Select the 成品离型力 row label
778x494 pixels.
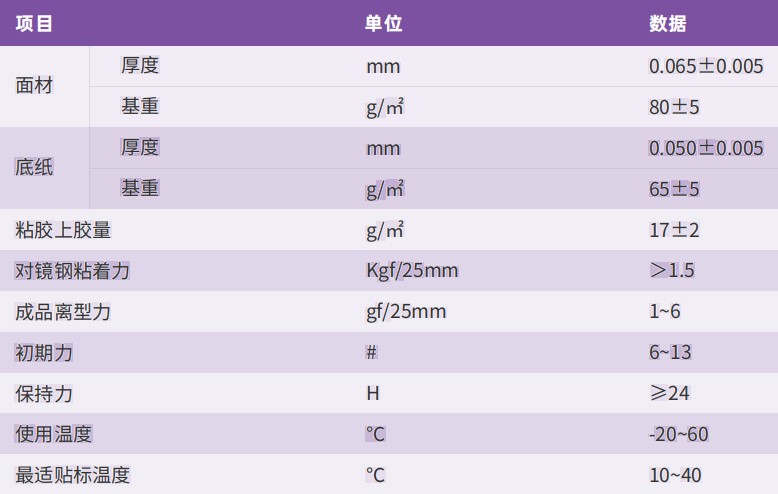pos(63,312)
